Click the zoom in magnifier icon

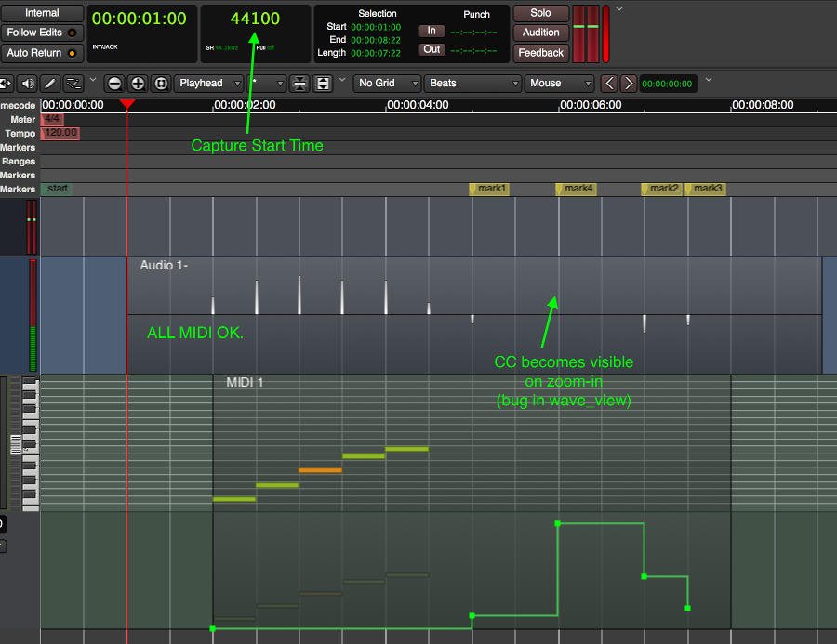(x=138, y=84)
